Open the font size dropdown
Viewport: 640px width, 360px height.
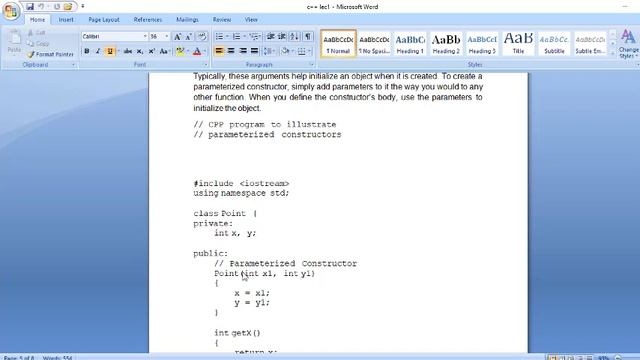[167, 36]
